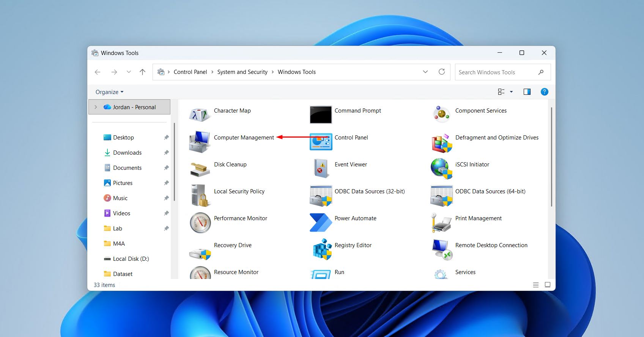Open the iSCSI Initiator icon
Image resolution: width=644 pixels, height=337 pixels.
[441, 168]
